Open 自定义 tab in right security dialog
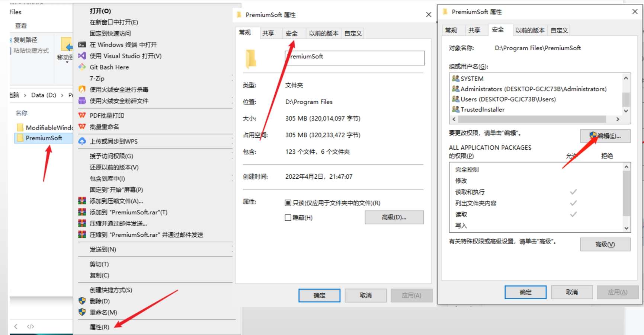The width and height of the screenshot is (644, 335). coord(559,31)
